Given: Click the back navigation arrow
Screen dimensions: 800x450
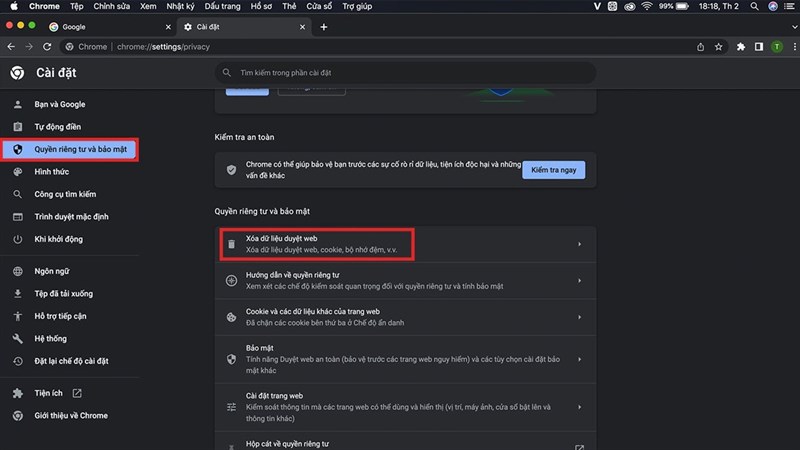Looking at the screenshot, I should [12, 46].
